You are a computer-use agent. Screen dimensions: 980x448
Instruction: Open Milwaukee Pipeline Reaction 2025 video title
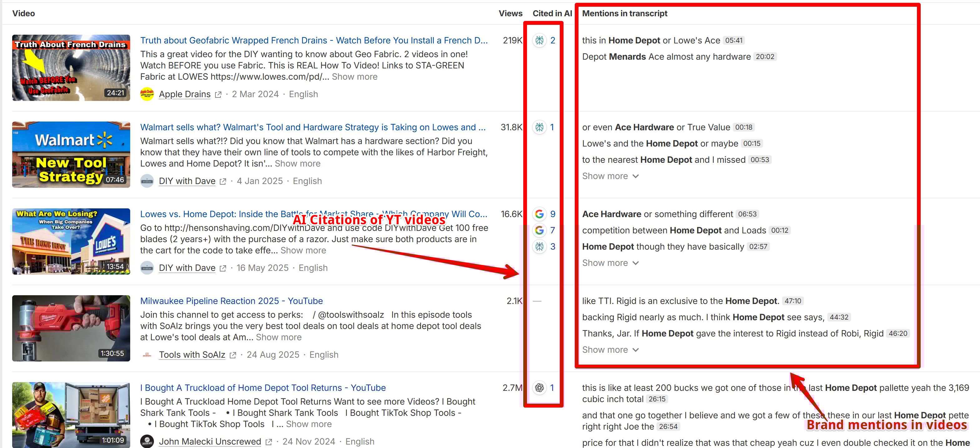(x=231, y=301)
